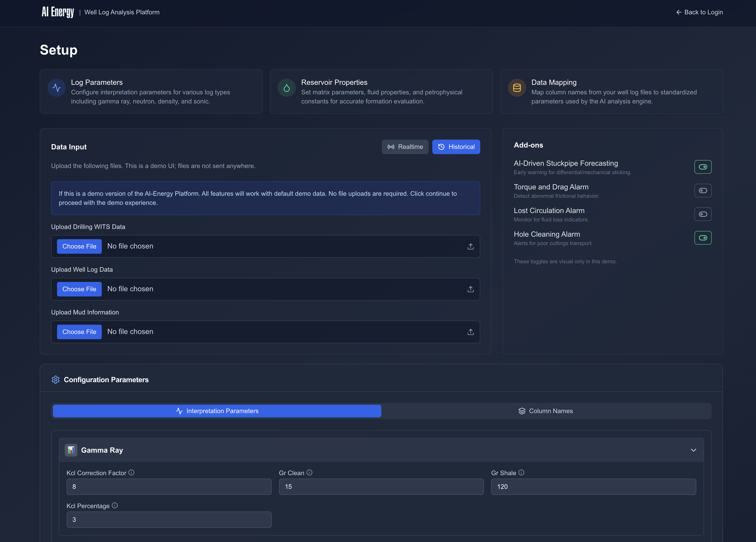Open the Interpretation Parameters tab
Screen dimensions: 756x542
(x=217, y=411)
